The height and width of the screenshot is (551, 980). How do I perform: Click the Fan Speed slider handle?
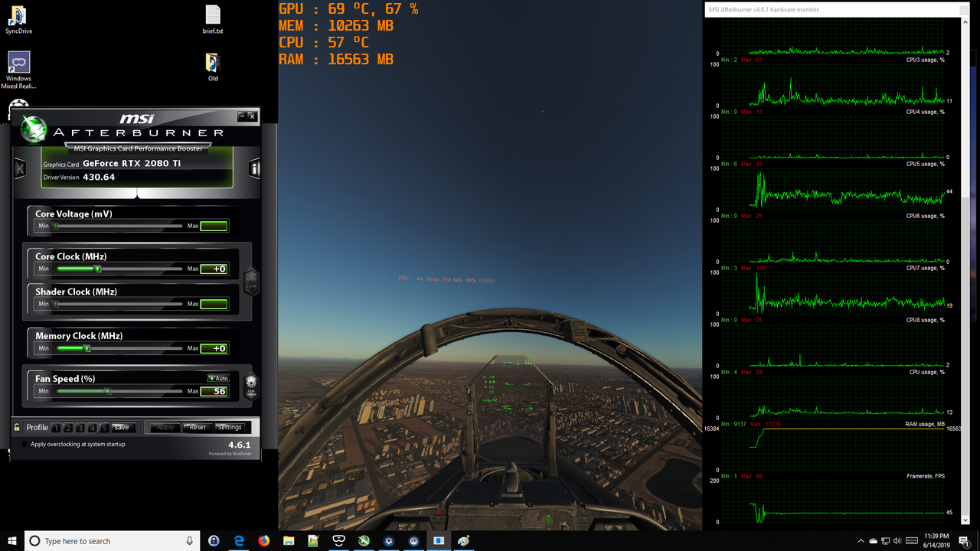tap(108, 391)
